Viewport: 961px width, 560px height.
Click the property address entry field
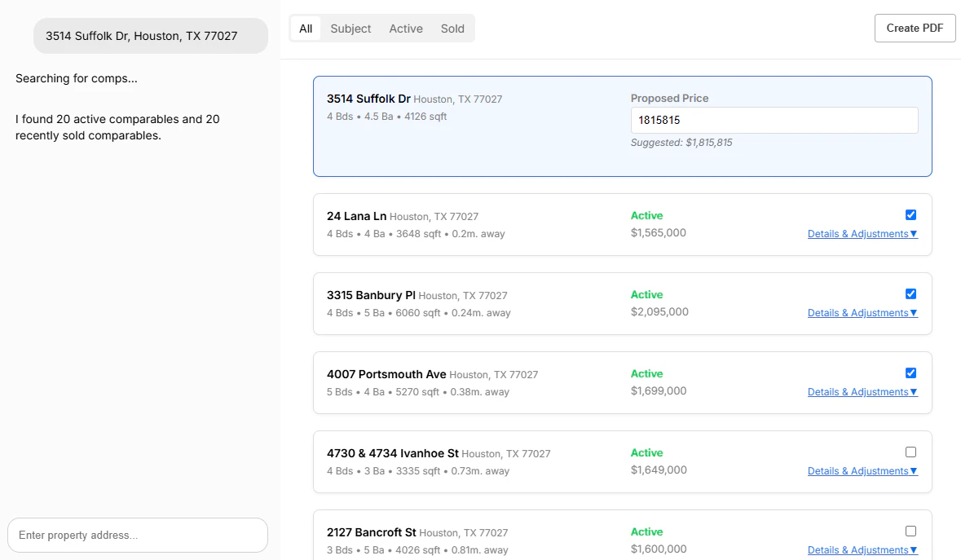click(x=137, y=535)
